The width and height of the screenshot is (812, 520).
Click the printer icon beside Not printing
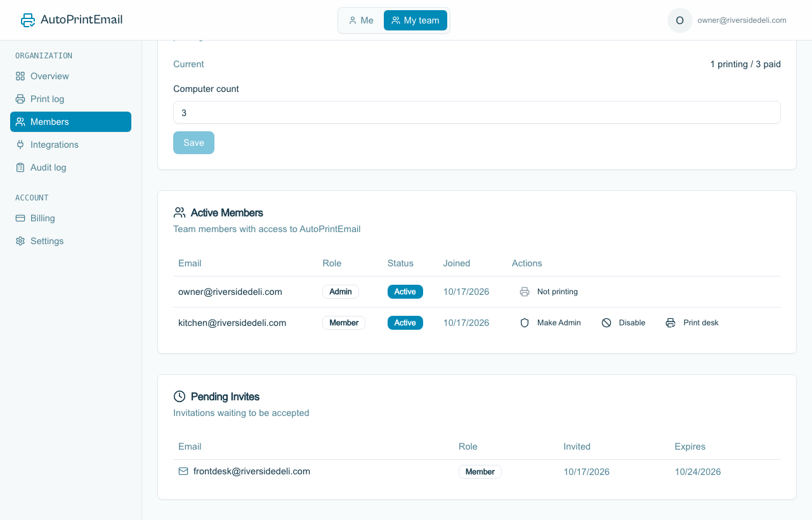point(525,292)
